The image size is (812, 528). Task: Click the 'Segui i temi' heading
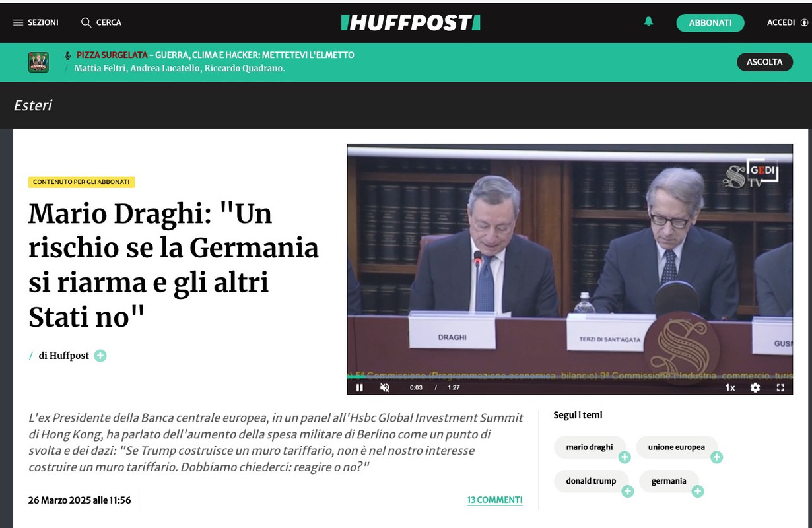pos(578,415)
